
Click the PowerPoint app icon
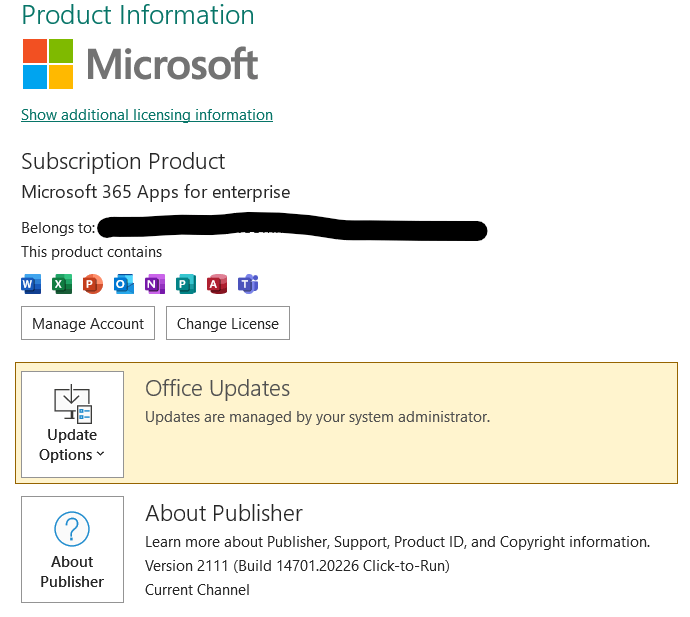coord(93,284)
